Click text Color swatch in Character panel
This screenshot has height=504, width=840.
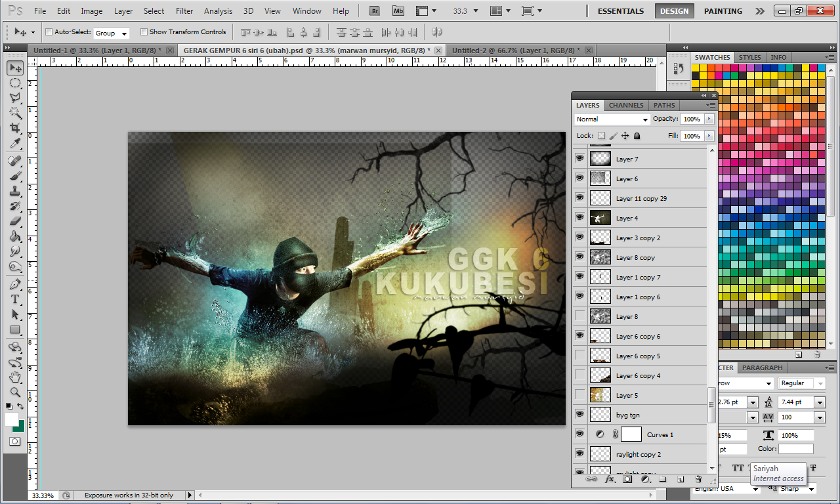795,449
